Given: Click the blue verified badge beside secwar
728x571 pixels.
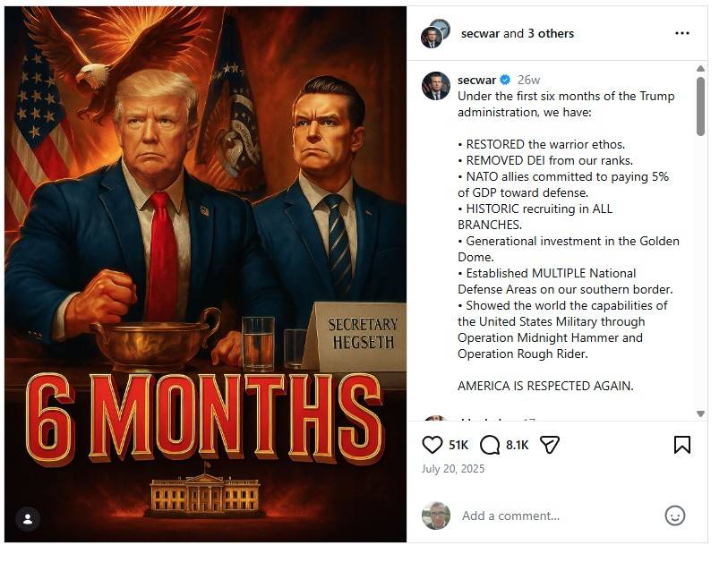Looking at the screenshot, I should (x=505, y=80).
